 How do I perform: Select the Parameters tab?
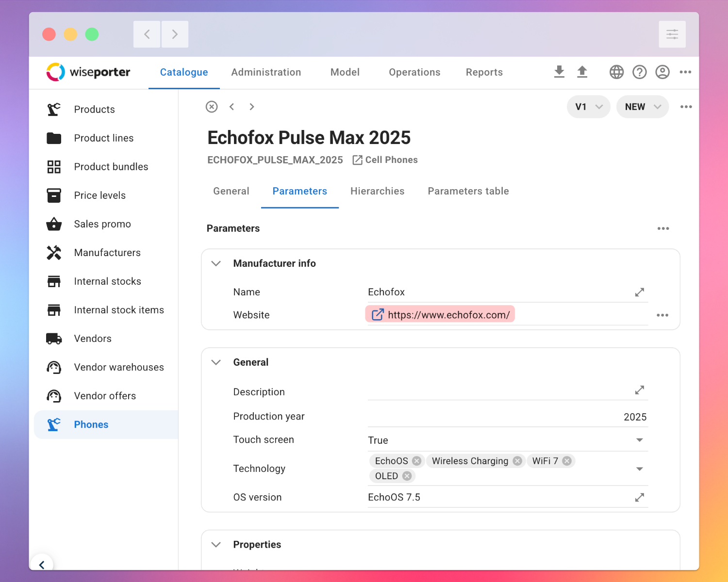point(300,191)
